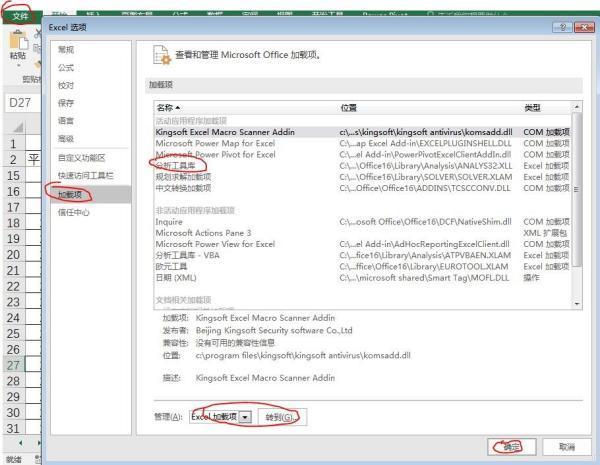Click the dialog help question mark button
Viewport: 600px width, 465px height.
coord(562,27)
